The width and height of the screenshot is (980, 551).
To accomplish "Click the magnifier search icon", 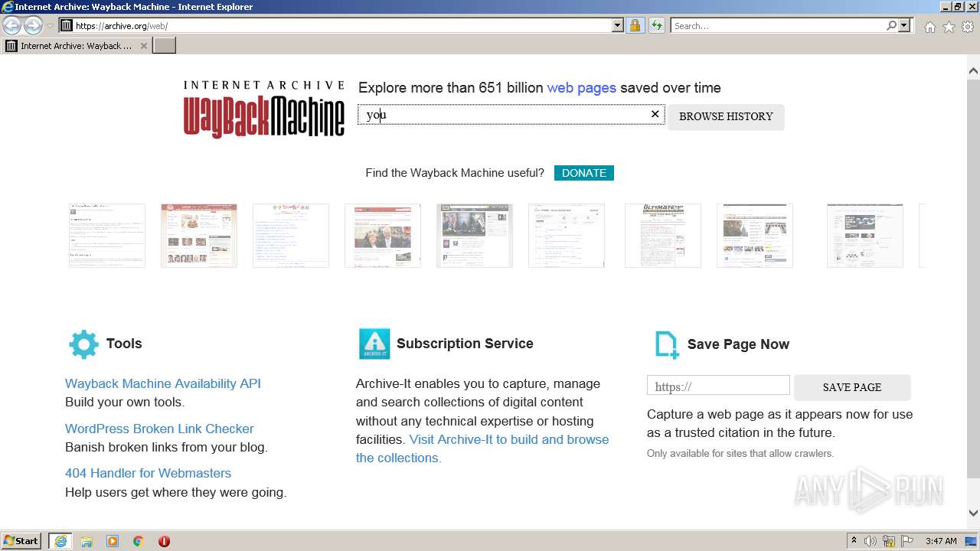I will (891, 25).
